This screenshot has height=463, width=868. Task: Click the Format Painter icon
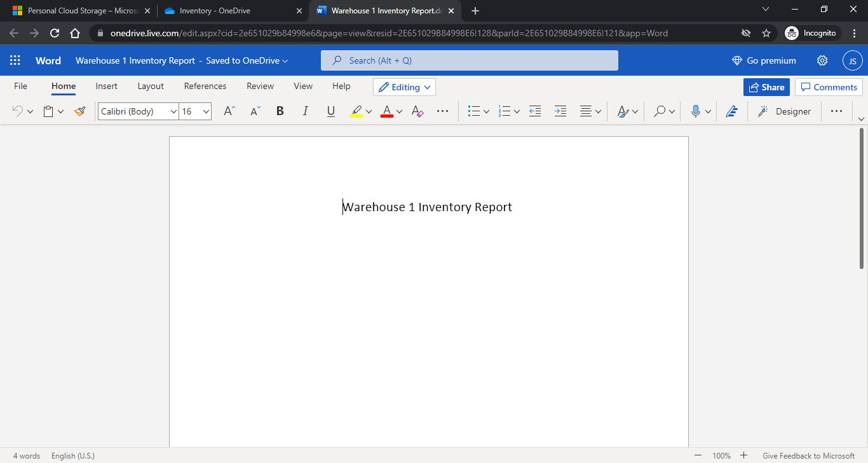click(x=79, y=111)
